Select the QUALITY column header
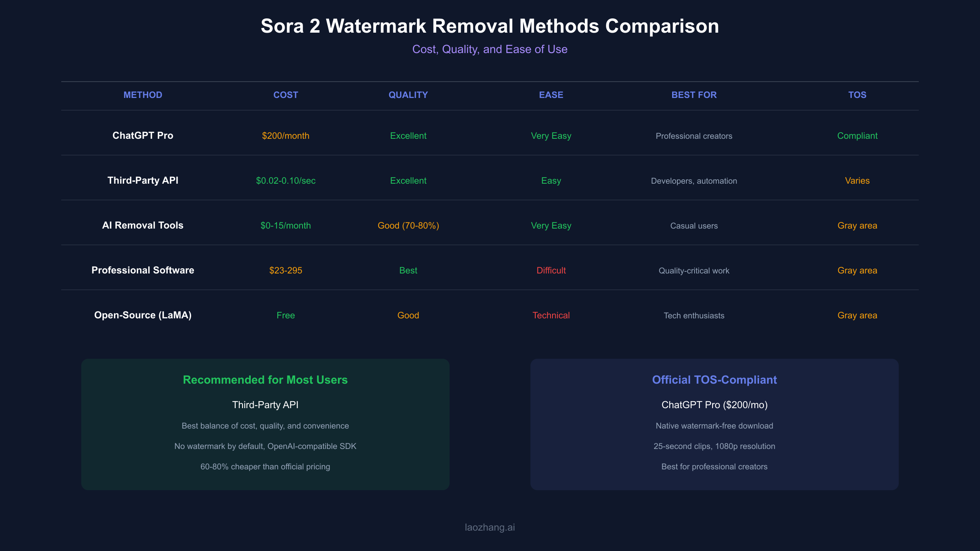This screenshot has height=551, width=980. [x=408, y=95]
